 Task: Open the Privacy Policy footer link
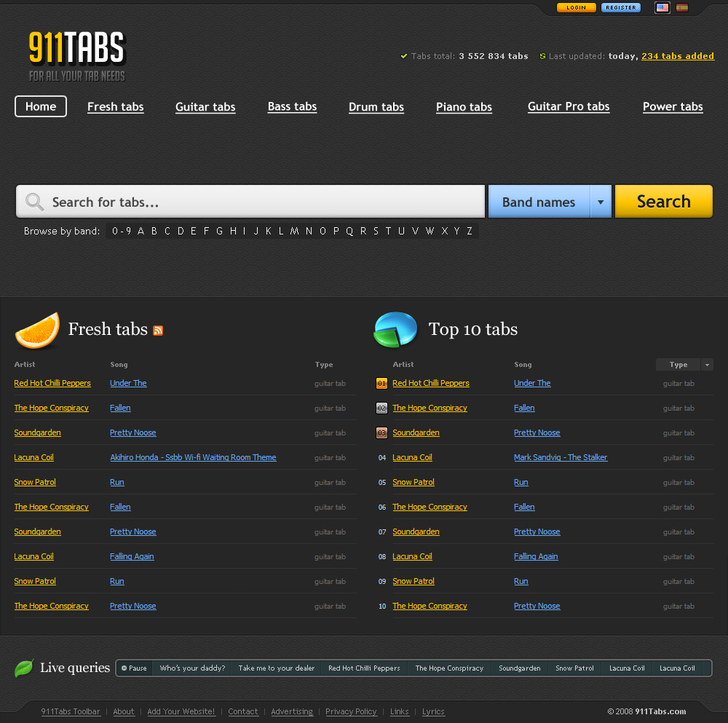[x=351, y=711]
